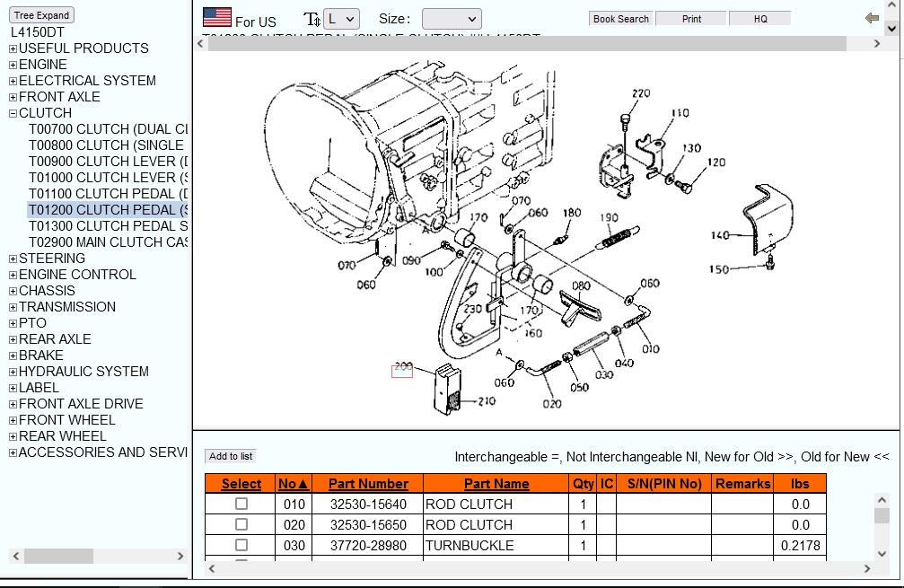Image resolution: width=904 pixels, height=588 pixels.
Task: Open ACCESSORIES AND SERVICE category
Action: [x=102, y=452]
